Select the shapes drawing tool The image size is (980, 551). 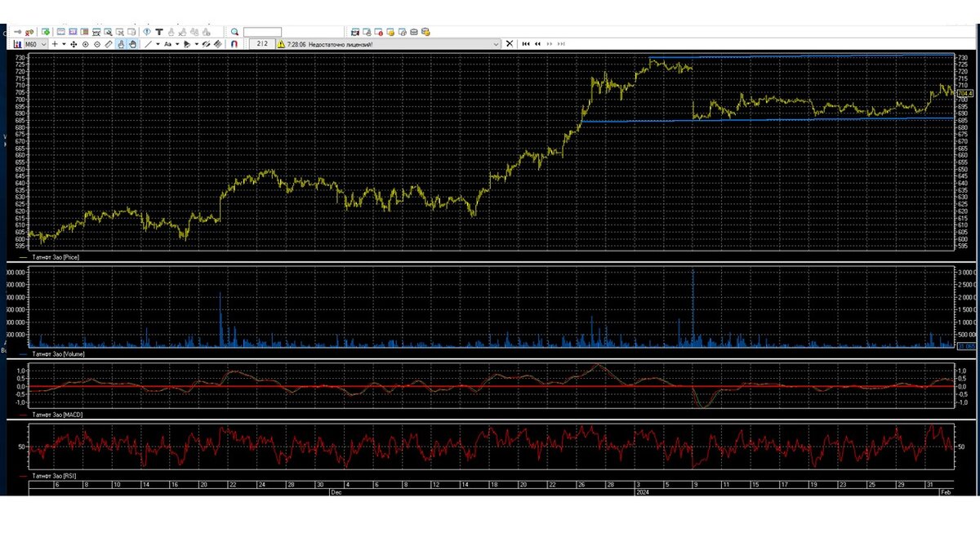(x=186, y=44)
